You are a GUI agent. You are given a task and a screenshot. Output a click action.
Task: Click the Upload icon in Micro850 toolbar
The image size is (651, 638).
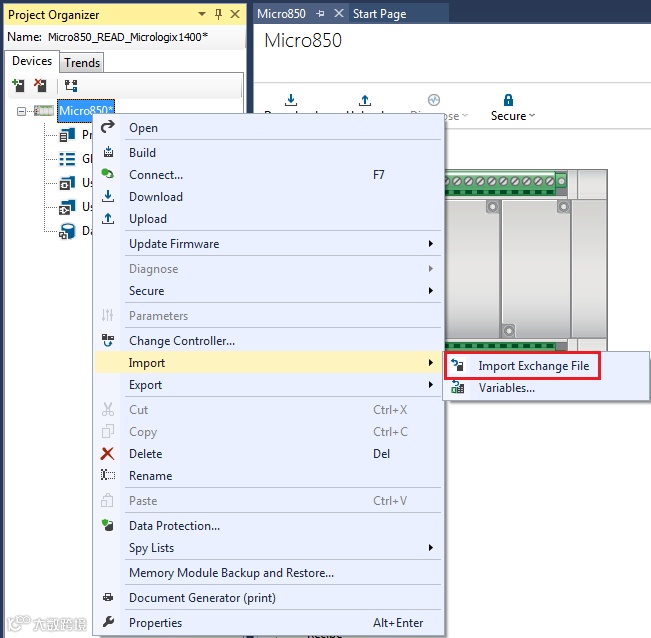[x=365, y=100]
